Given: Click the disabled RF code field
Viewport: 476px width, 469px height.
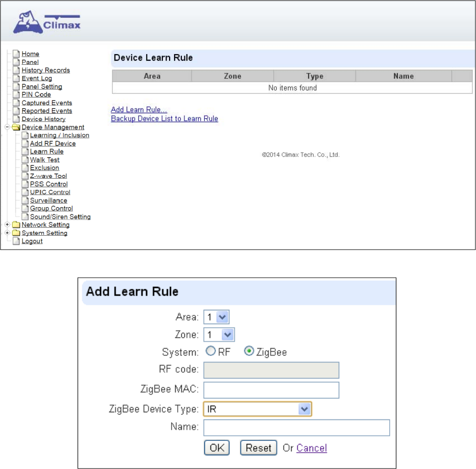Looking at the screenshot, I should pos(271,370).
